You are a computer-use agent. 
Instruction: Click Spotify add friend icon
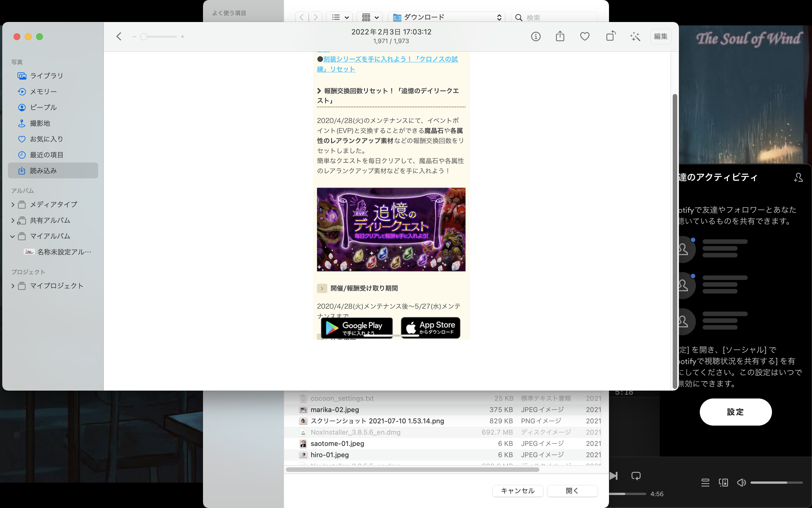coord(798,178)
